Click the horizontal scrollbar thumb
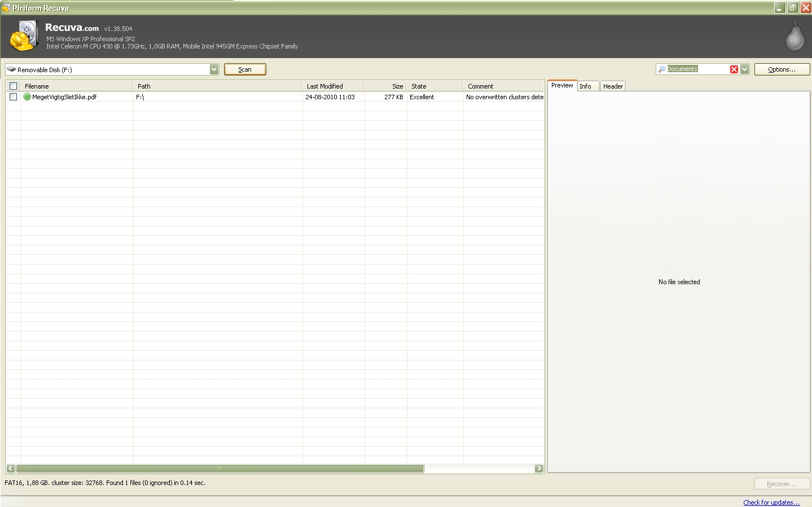The width and height of the screenshot is (812, 507). pyautogui.click(x=220, y=468)
